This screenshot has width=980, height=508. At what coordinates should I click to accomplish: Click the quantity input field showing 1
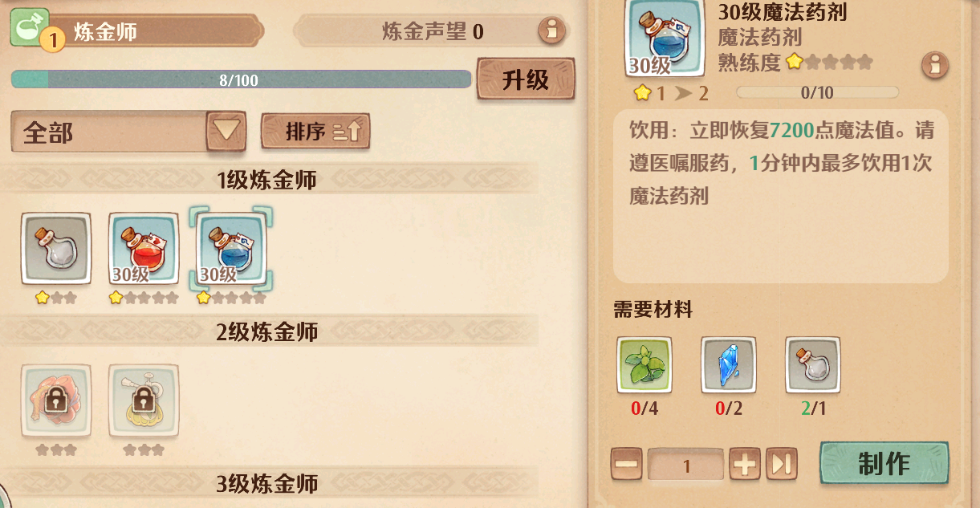point(685,465)
